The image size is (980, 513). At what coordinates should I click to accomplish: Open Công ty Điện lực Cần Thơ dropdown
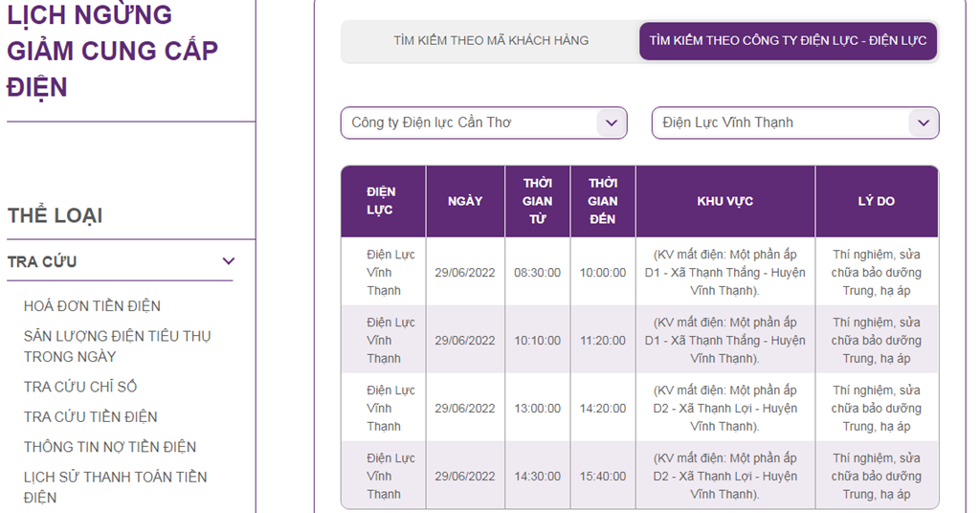483,123
